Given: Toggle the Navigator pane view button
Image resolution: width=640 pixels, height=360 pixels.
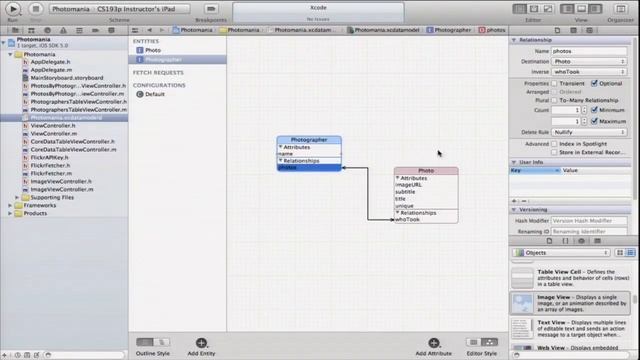Looking at the screenshot, I should 567,9.
